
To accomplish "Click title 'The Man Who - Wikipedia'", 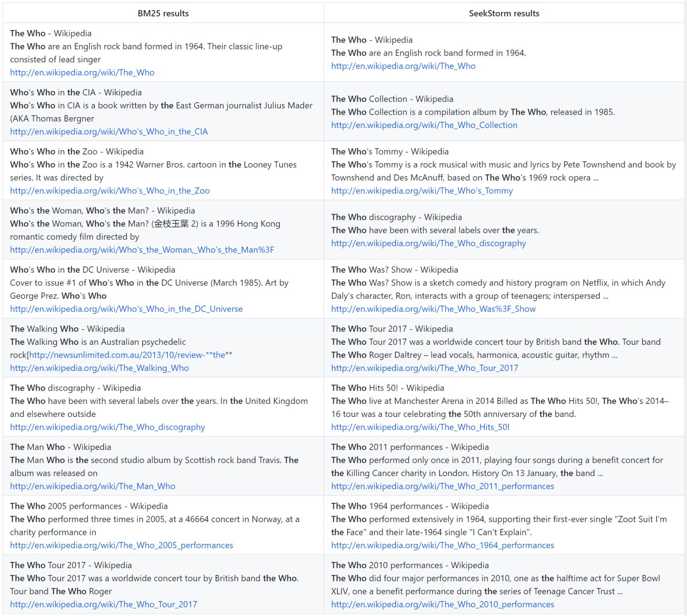I will [x=61, y=447].
